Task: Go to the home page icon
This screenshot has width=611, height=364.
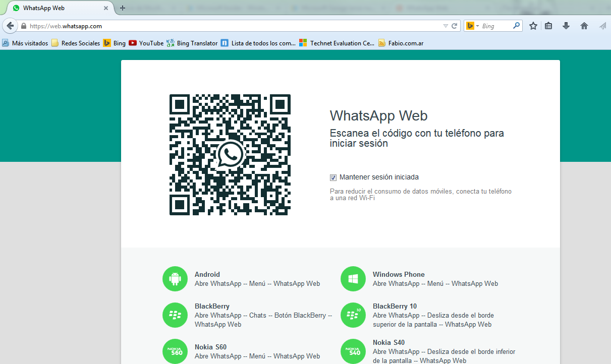Action: point(584,26)
